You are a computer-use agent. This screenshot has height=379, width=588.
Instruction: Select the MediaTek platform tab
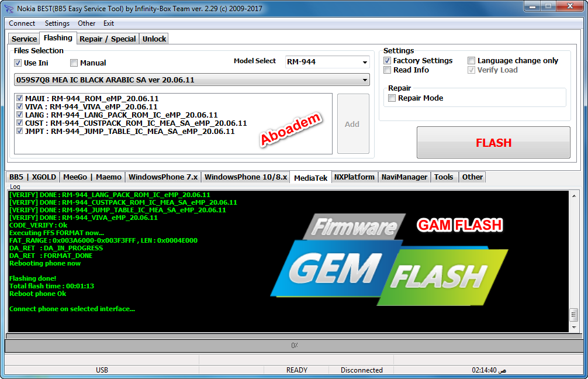[311, 178]
